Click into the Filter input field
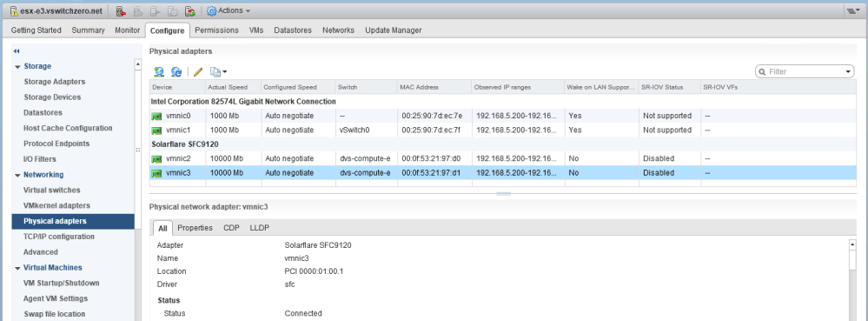This screenshot has width=868, height=321. tap(805, 71)
